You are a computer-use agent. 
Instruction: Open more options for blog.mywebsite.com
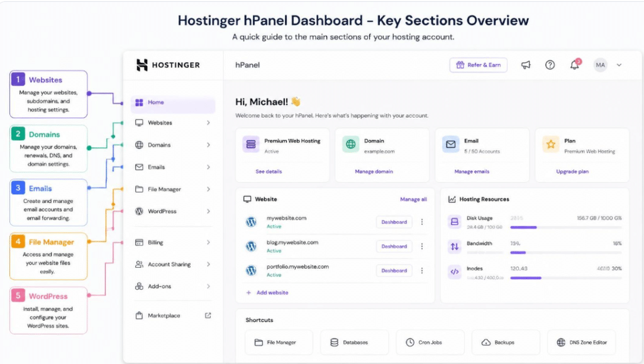tap(422, 246)
